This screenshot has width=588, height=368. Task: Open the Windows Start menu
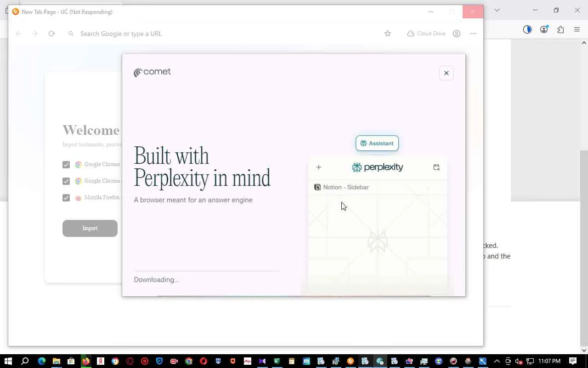[8, 361]
